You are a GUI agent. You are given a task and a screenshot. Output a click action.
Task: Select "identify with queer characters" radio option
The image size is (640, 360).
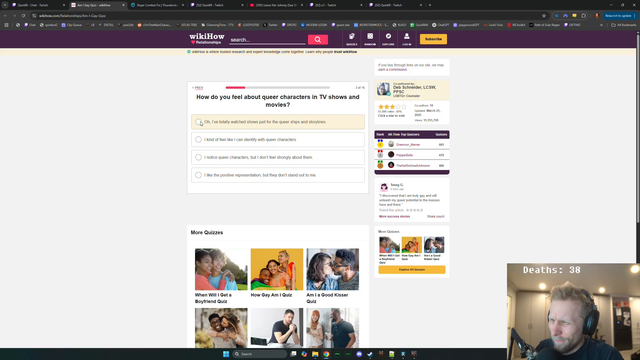[x=198, y=140]
